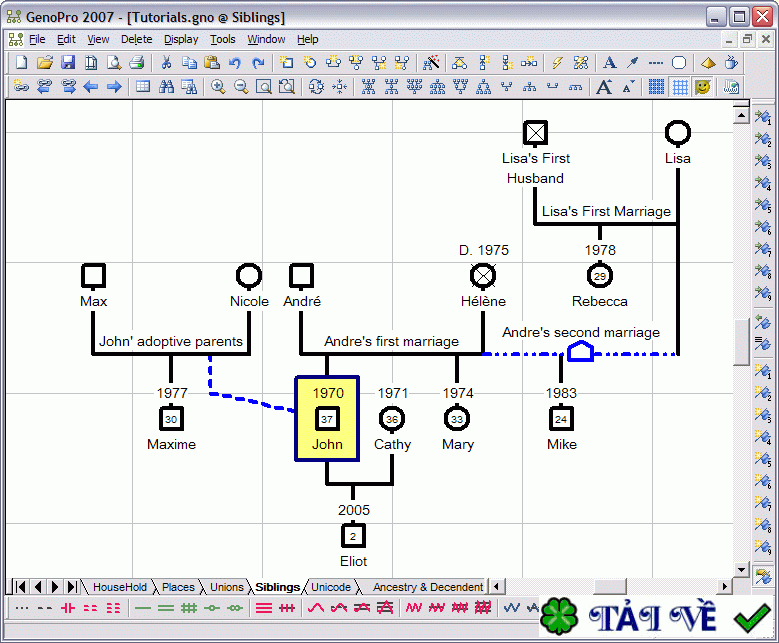This screenshot has width=779, height=643.
Task: Choose the green single-line relationship tool
Action: tap(143, 608)
